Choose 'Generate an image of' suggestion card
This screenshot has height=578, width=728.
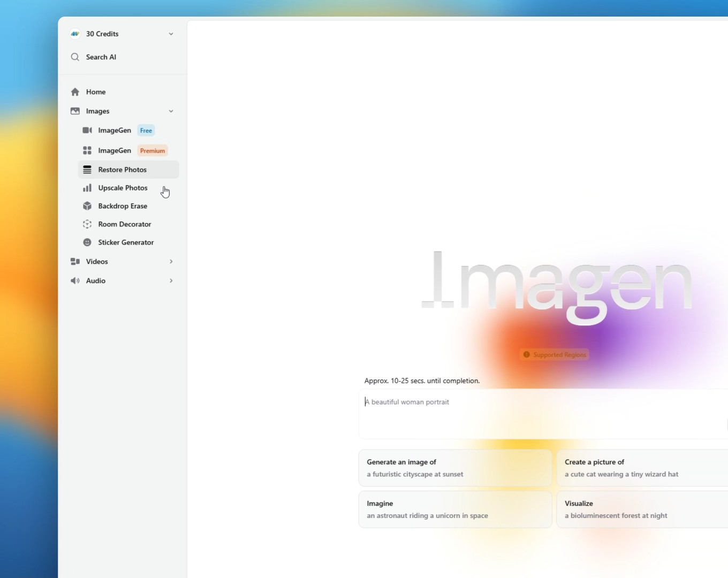[x=455, y=468]
